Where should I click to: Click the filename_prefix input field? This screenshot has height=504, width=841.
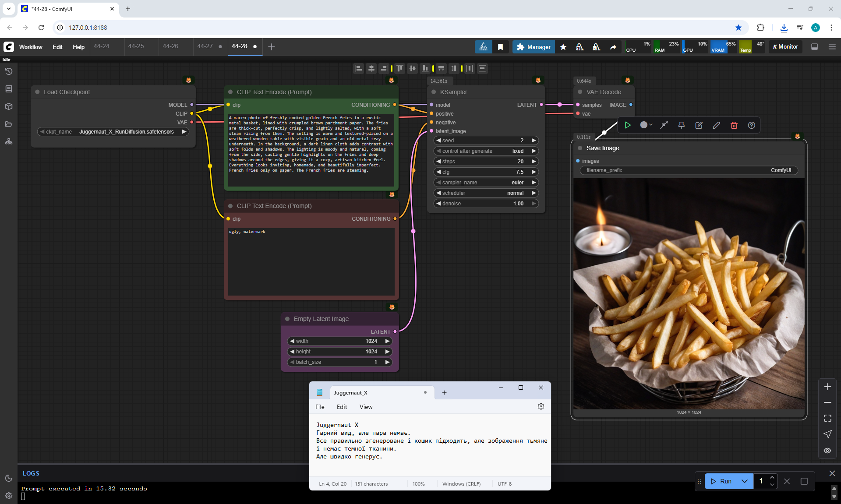tap(689, 170)
